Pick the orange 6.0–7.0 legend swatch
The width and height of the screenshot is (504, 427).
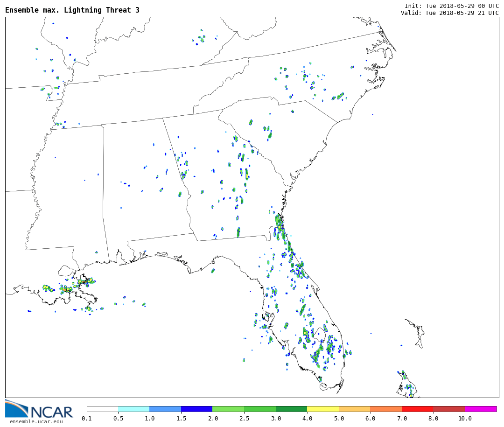[386, 409]
